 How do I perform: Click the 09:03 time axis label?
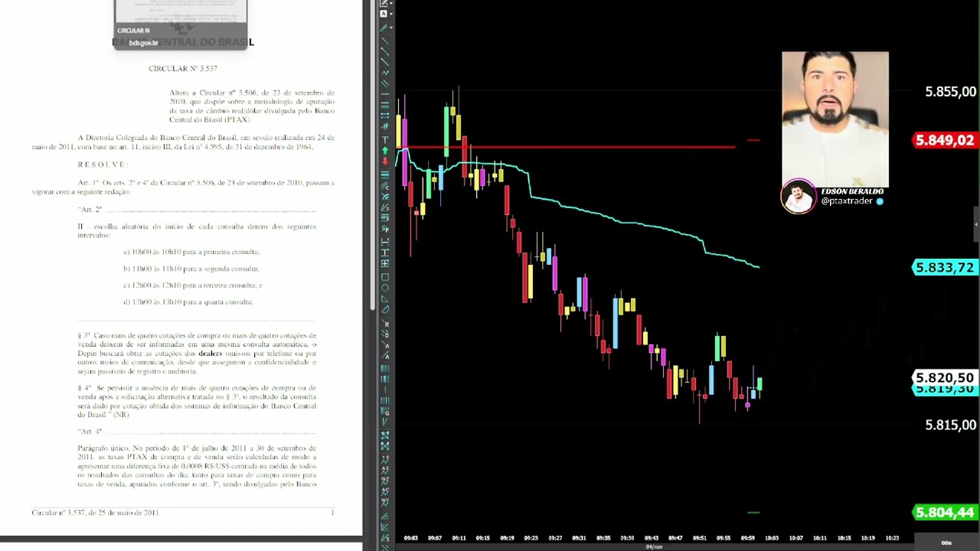tap(411, 538)
